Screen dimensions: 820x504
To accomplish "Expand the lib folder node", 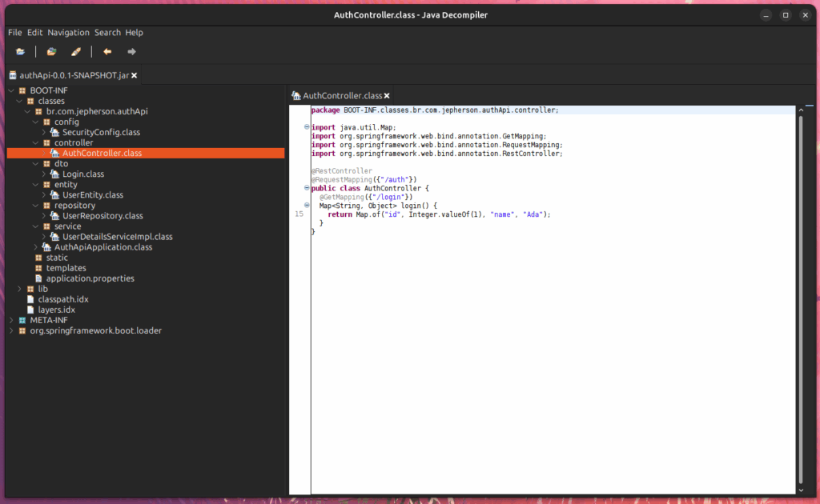I will tap(19, 289).
